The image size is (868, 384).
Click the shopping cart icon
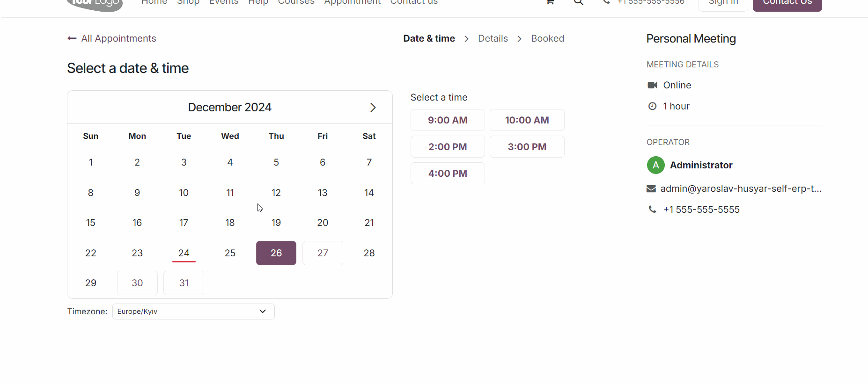[x=550, y=2]
